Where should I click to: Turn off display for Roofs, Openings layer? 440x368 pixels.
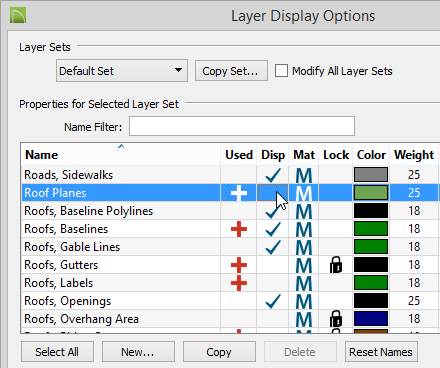pyautogui.click(x=273, y=301)
